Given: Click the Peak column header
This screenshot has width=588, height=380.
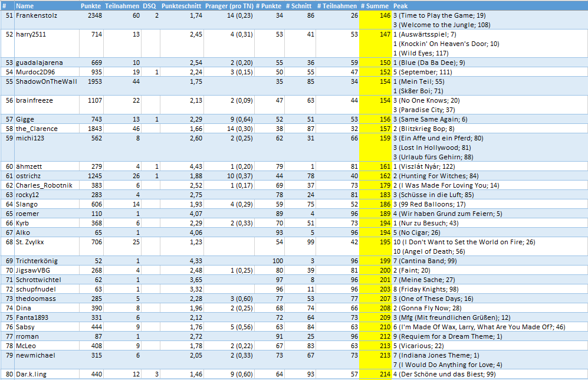Looking at the screenshot, I should point(401,5).
